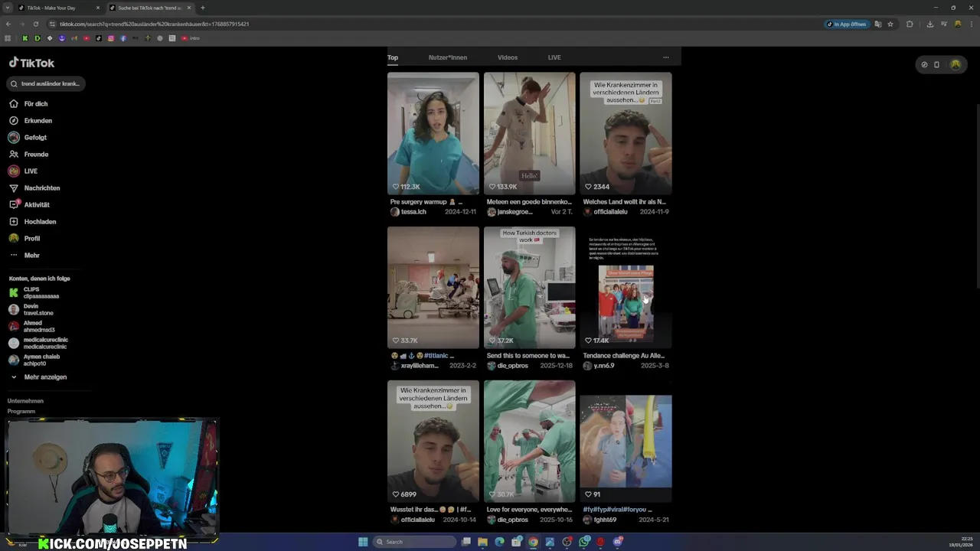This screenshot has height=551, width=980.
Task: Open Love for everyone video thumbnail
Action: pyautogui.click(x=529, y=441)
